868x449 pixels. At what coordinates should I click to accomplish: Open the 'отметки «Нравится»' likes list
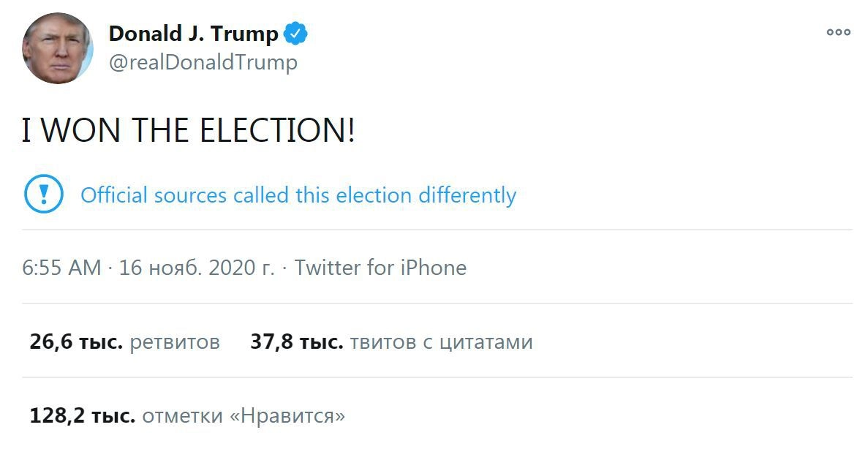243,417
